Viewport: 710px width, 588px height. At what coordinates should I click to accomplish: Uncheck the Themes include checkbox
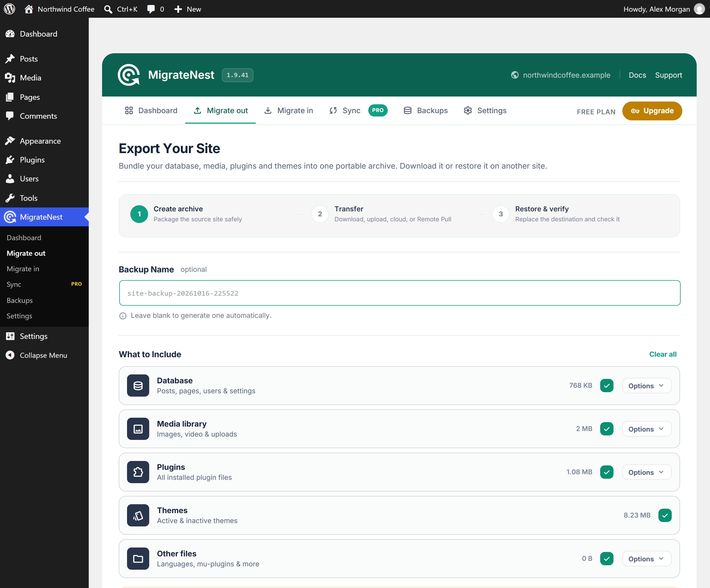[x=665, y=515]
